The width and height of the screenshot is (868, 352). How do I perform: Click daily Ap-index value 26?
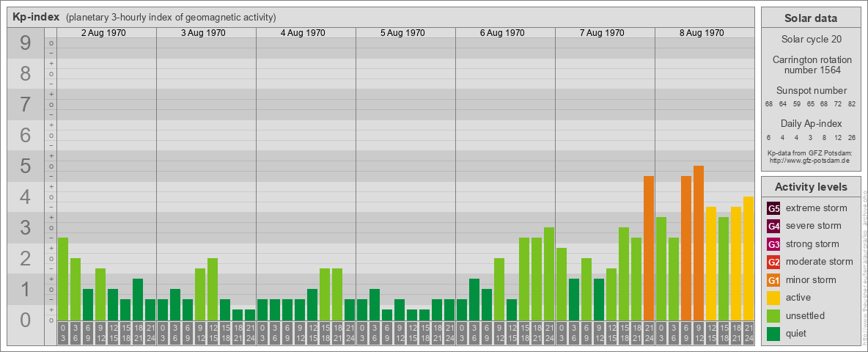tap(851, 137)
